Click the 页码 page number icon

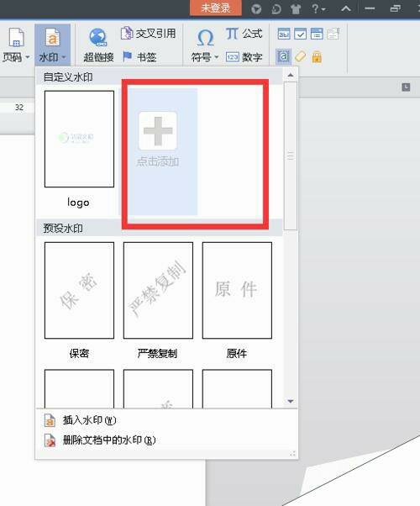point(16,38)
